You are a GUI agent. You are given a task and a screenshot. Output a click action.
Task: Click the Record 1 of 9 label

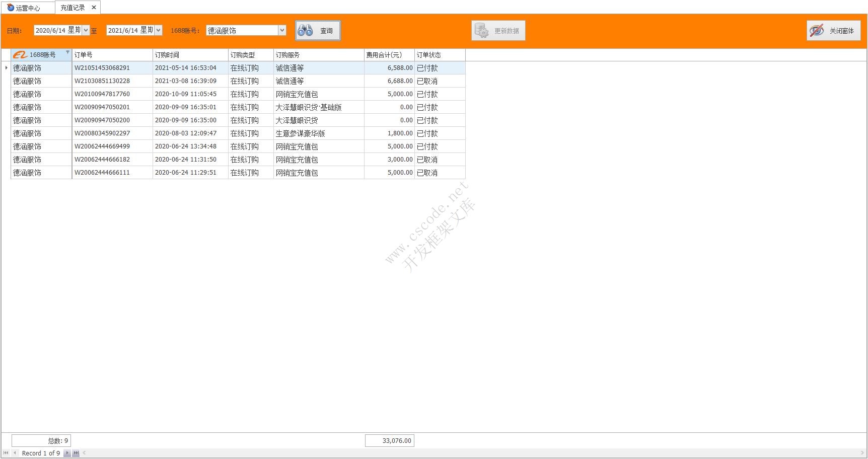[x=41, y=453]
